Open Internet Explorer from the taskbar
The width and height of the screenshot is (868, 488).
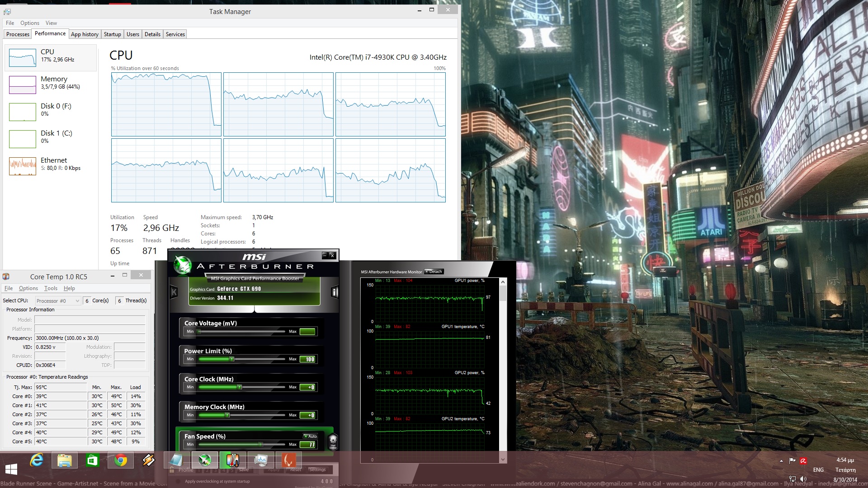coord(37,460)
